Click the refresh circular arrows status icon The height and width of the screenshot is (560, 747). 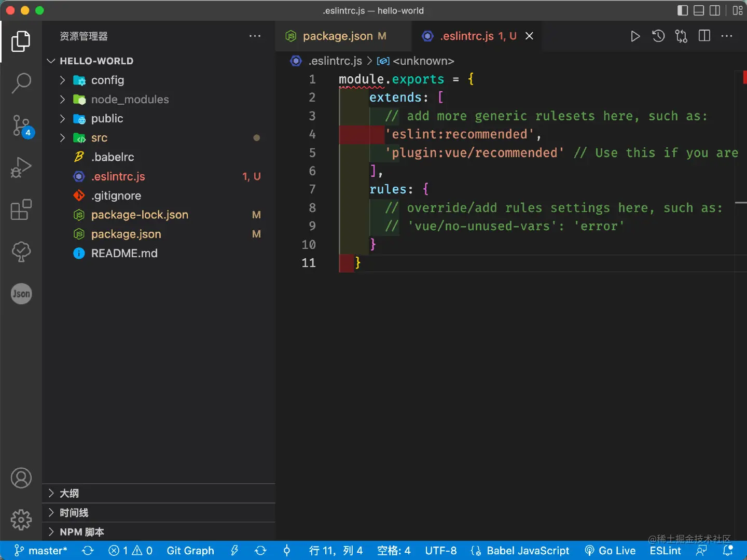click(x=260, y=551)
